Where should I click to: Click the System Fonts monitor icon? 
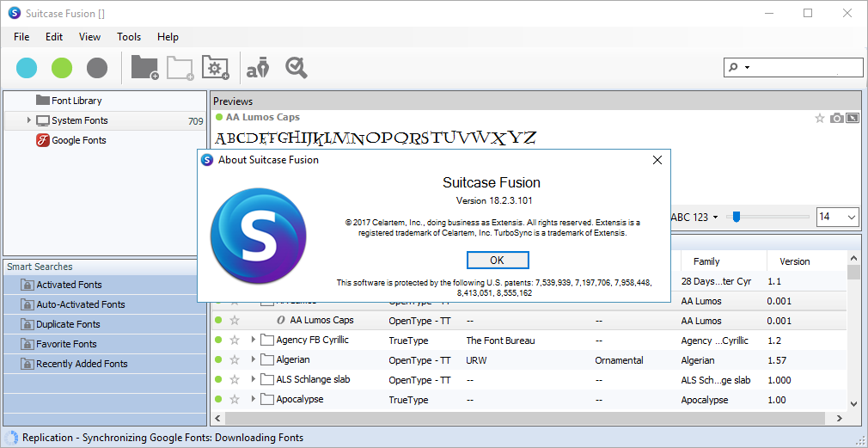coord(43,120)
